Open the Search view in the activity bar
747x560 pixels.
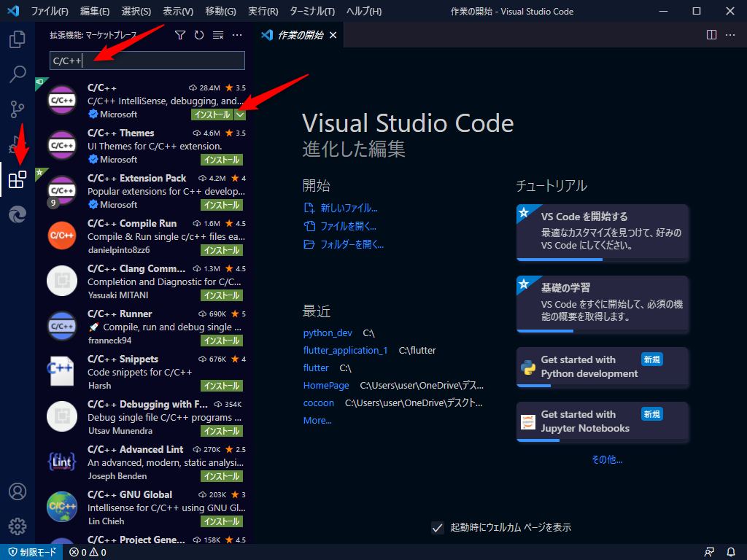click(18, 74)
